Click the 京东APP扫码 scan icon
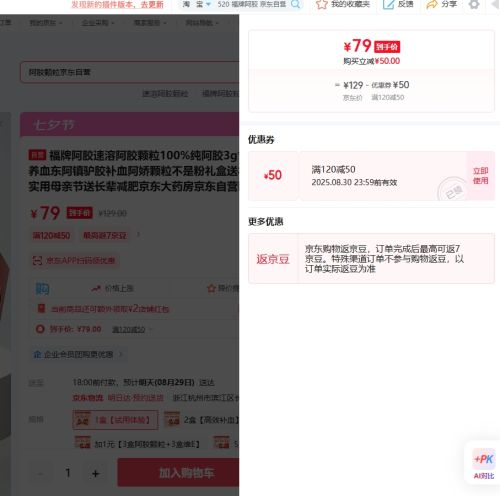Image resolution: width=500 pixels, height=496 pixels. click(37, 260)
